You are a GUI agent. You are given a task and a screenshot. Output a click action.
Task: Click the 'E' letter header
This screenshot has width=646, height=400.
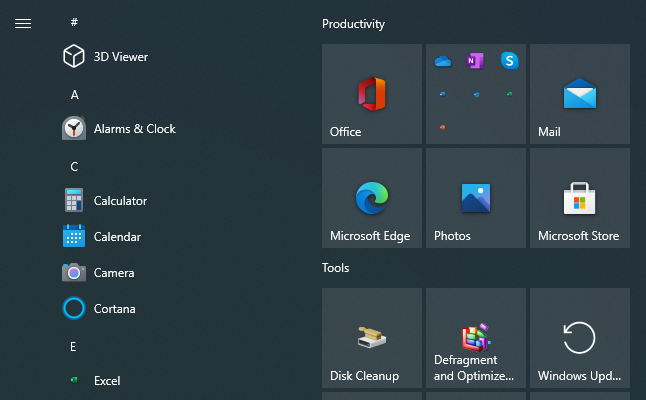pos(73,347)
